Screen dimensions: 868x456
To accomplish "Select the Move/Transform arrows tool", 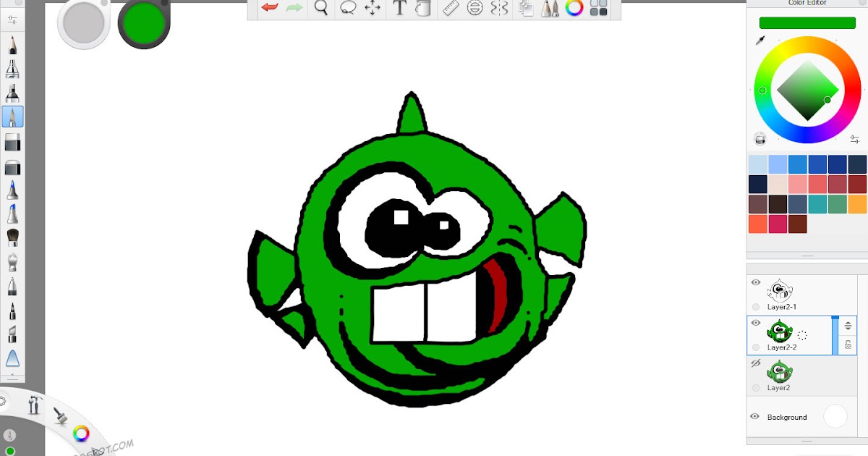I will pos(373,8).
